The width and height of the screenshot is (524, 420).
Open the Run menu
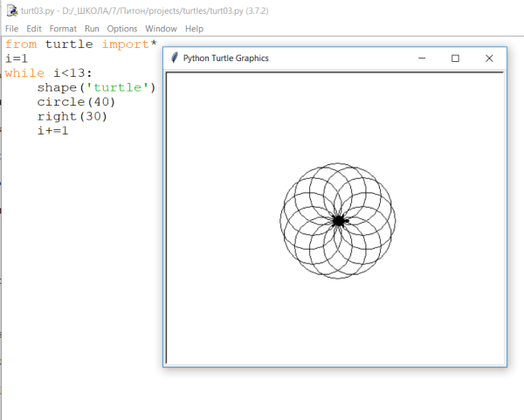(92, 29)
